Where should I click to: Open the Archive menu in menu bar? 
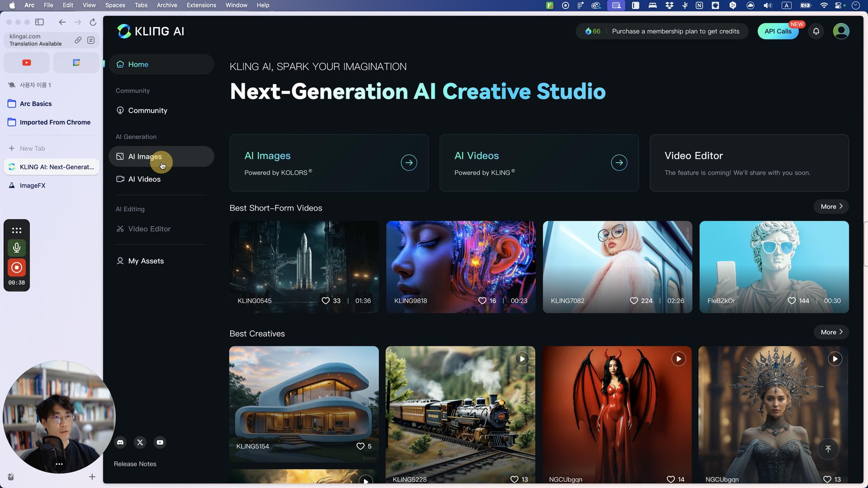pos(167,5)
